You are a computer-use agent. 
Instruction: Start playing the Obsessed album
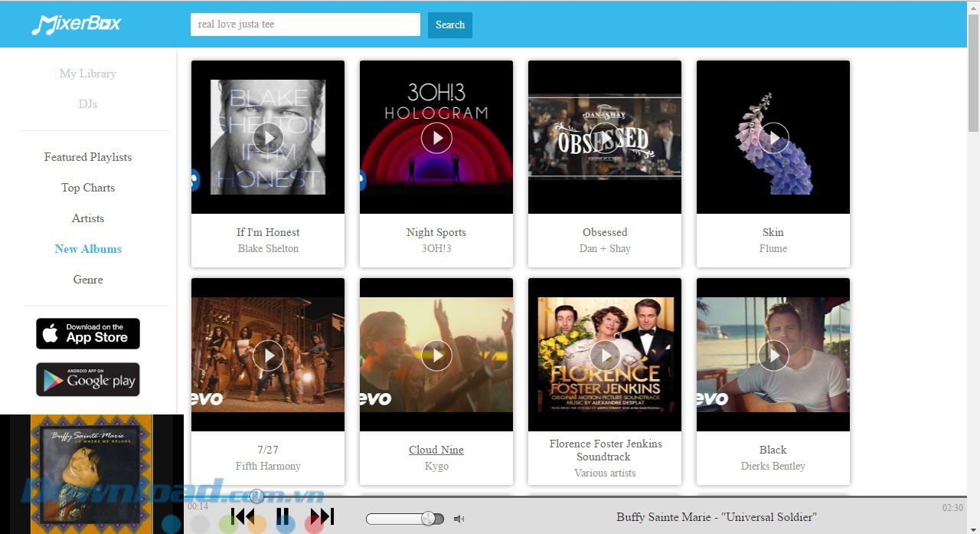coord(605,138)
